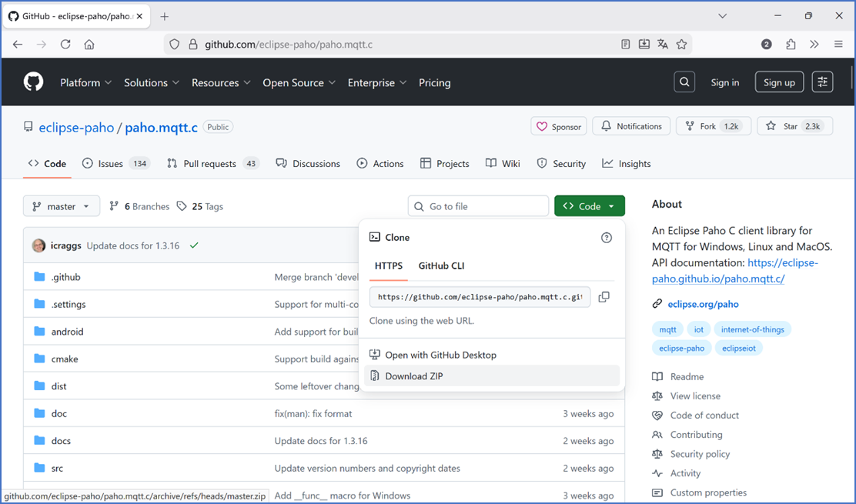856x504 pixels.
Task: Expand the Open Source navigation menu
Action: tap(299, 82)
